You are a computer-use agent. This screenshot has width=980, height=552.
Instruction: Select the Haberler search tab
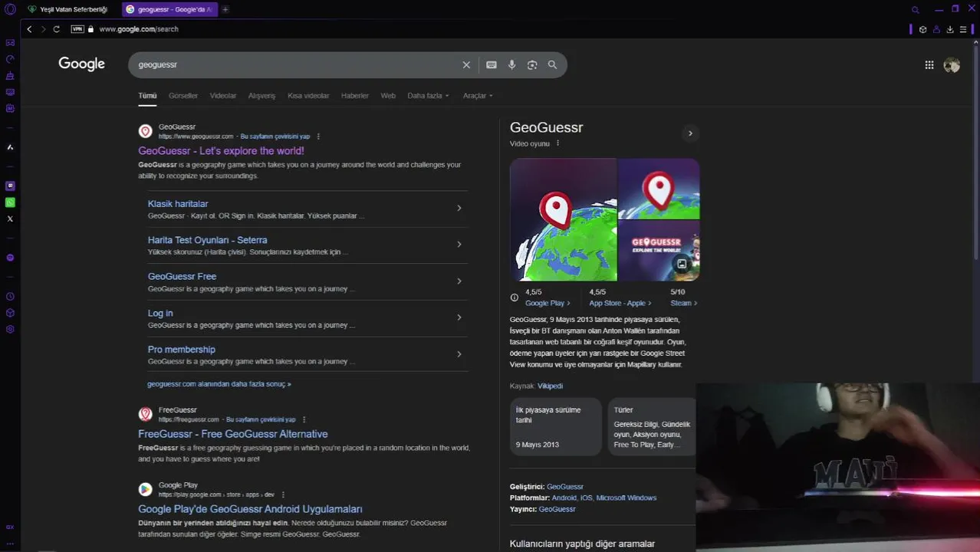[355, 96]
